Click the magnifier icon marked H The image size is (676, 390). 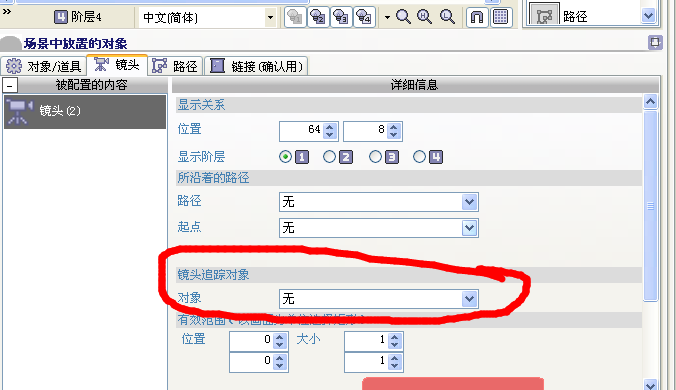coord(425,17)
